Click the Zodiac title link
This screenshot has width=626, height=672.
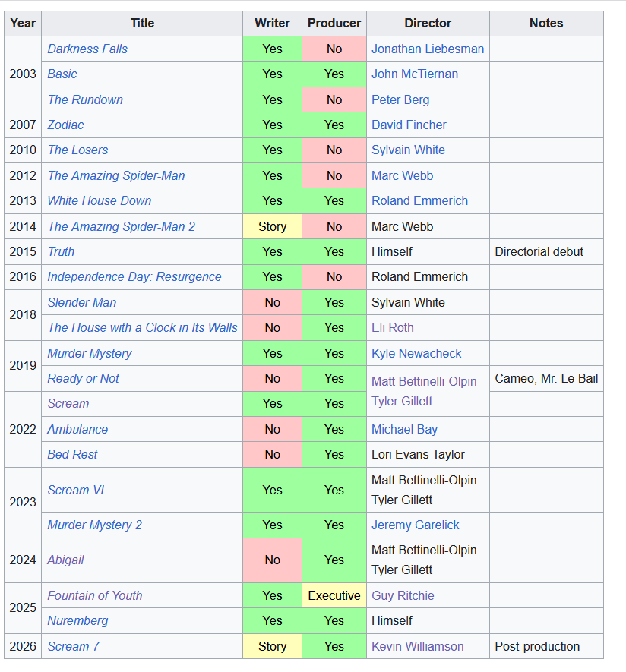pyautogui.click(x=65, y=125)
